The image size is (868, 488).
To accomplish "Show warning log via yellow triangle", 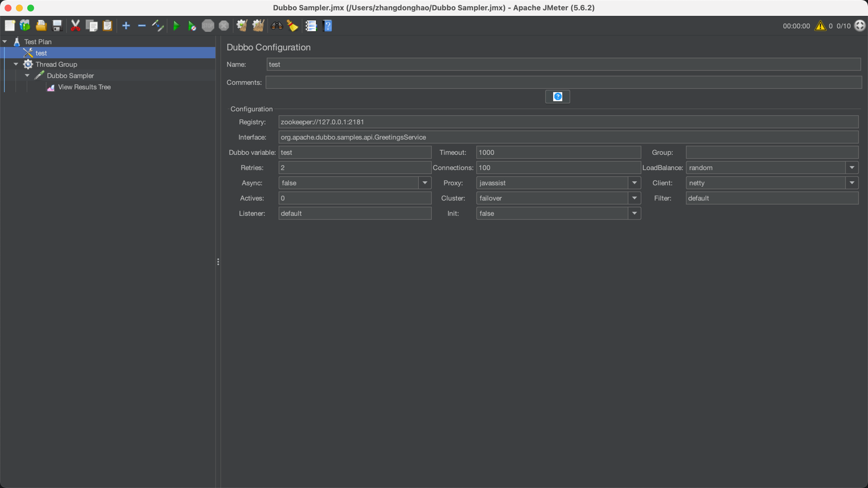I will click(820, 25).
